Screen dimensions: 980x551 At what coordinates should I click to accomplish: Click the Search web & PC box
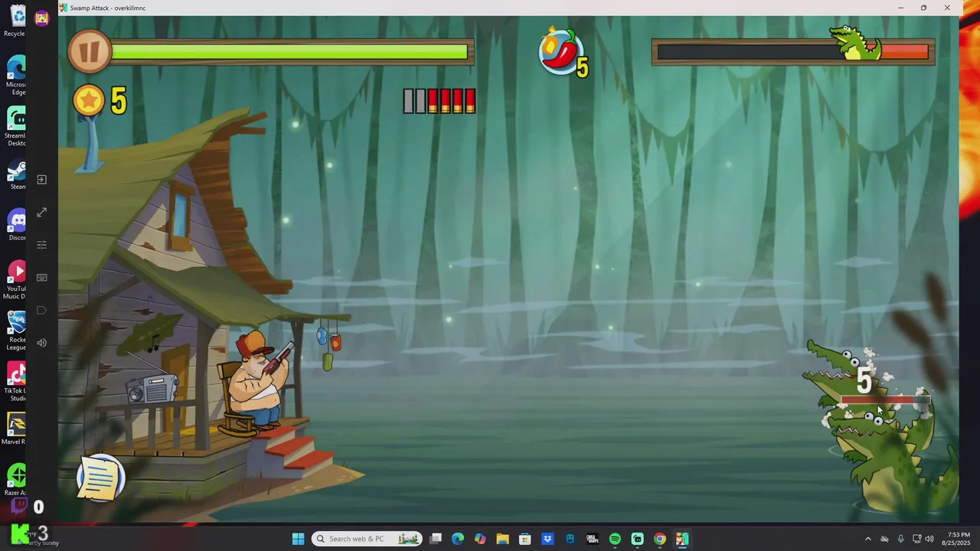(x=367, y=539)
